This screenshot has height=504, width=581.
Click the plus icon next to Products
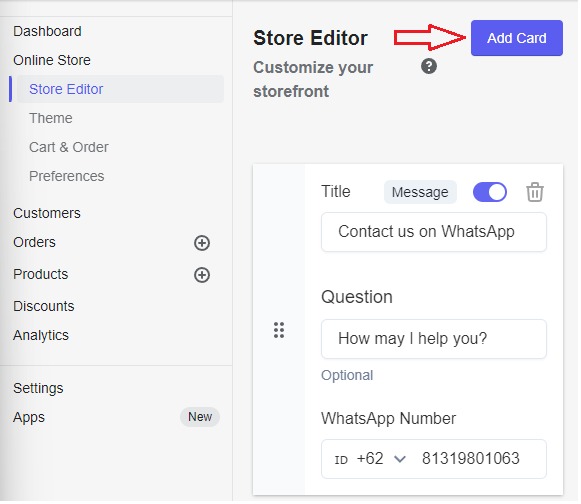[x=203, y=276]
